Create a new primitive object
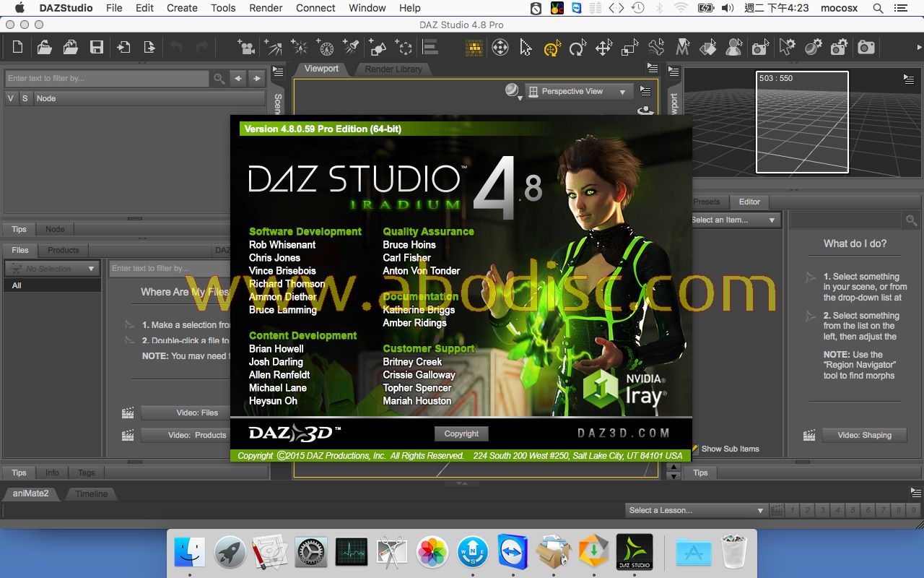Screen dimensions: 924x578 click(378, 48)
